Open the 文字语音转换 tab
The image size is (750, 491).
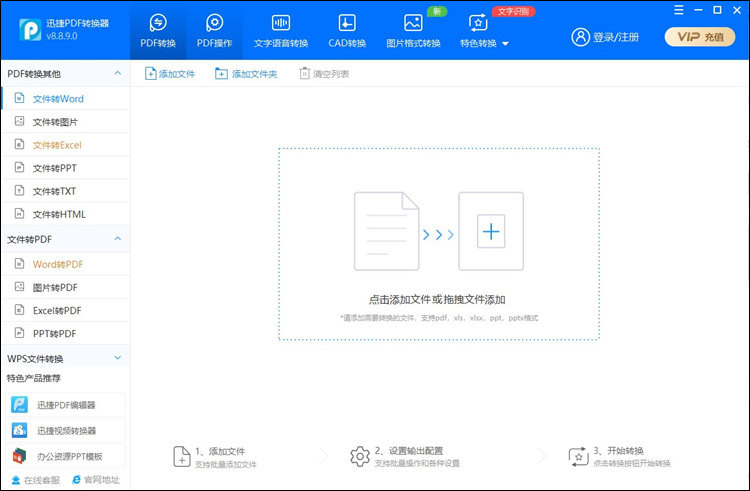point(281,30)
